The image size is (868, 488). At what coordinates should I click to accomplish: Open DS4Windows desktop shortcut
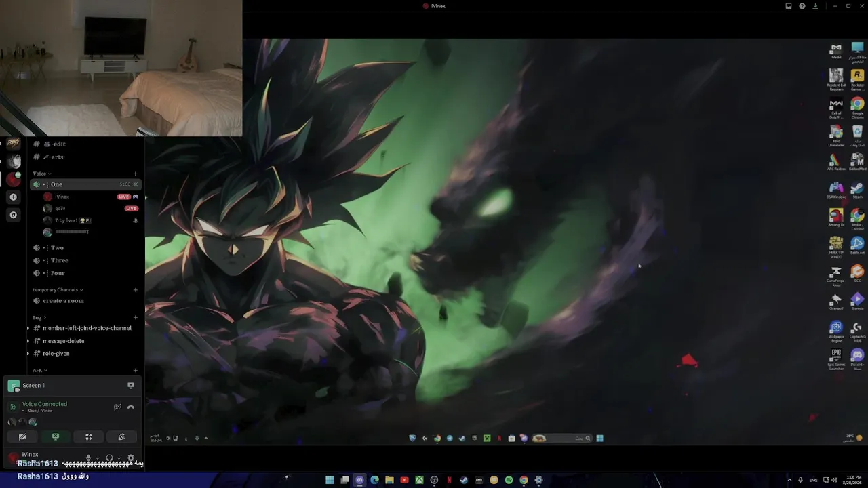point(836,190)
